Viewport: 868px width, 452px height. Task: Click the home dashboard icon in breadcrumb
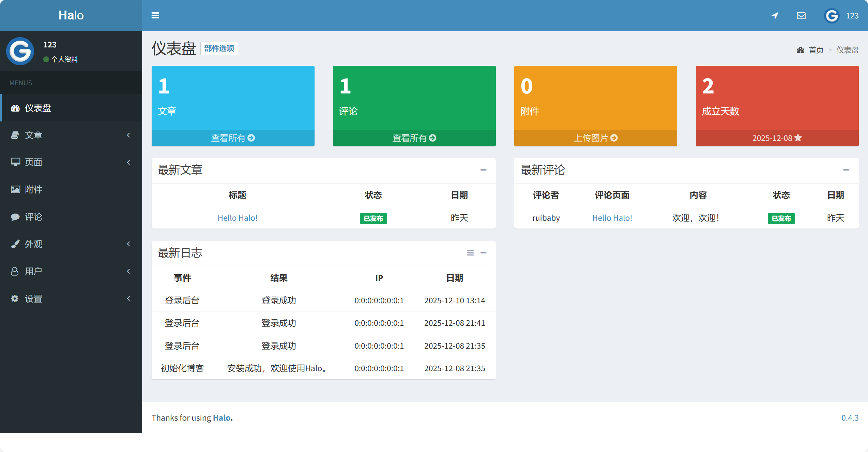pos(801,50)
